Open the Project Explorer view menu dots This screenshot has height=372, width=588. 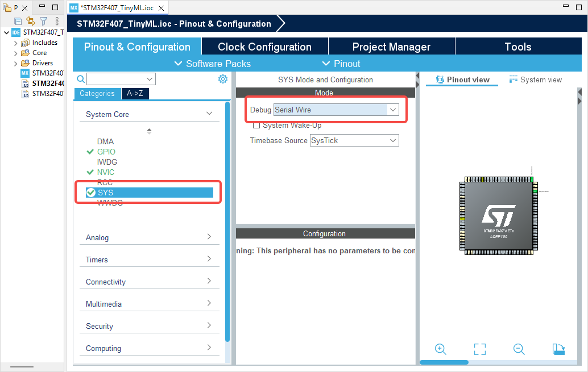(x=57, y=21)
